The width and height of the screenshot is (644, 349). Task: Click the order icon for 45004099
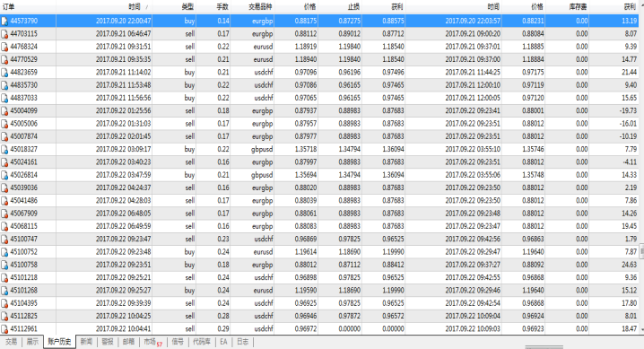pos(4,111)
